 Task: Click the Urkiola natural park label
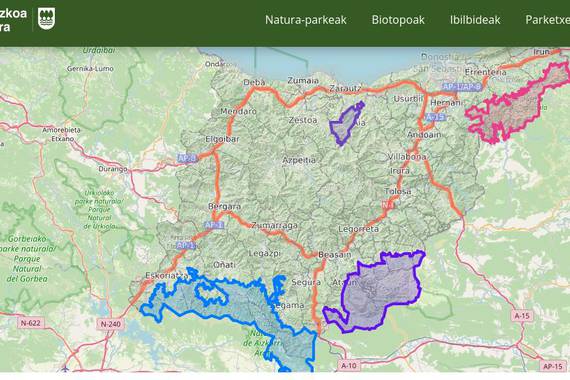click(99, 209)
